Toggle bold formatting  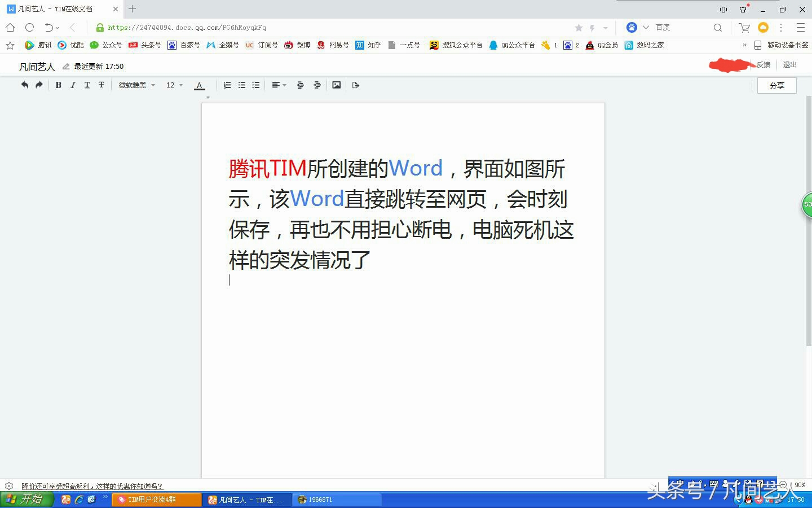point(59,85)
